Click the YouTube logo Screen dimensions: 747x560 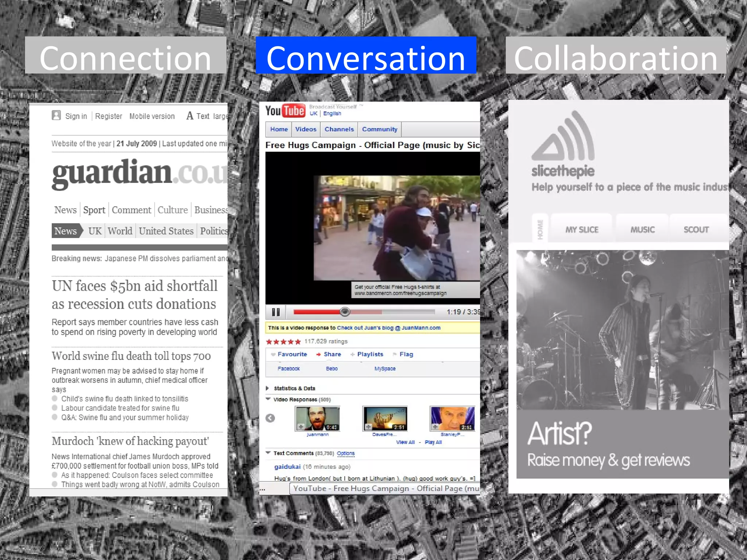coord(285,110)
